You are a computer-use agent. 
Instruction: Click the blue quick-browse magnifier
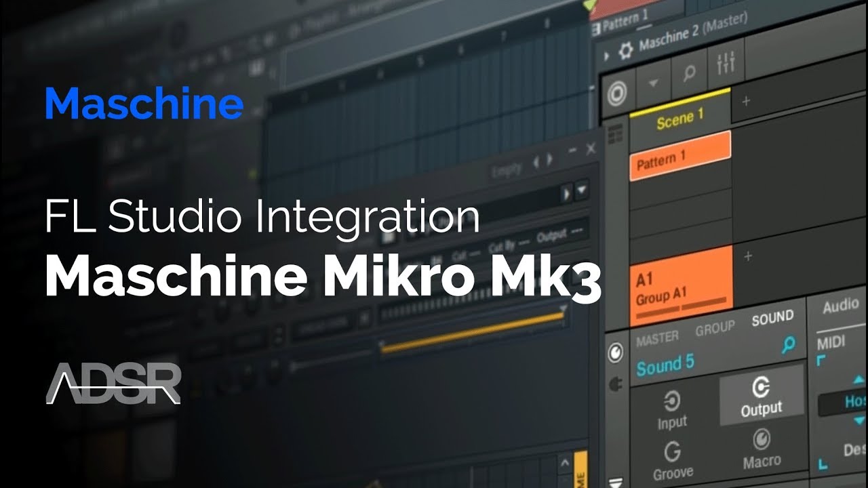tap(788, 346)
